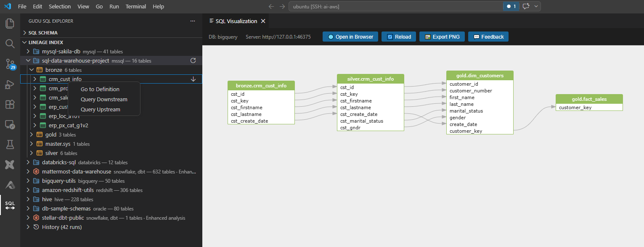644x247 pixels.
Task: Open the Extensions view
Action: [x=10, y=104]
